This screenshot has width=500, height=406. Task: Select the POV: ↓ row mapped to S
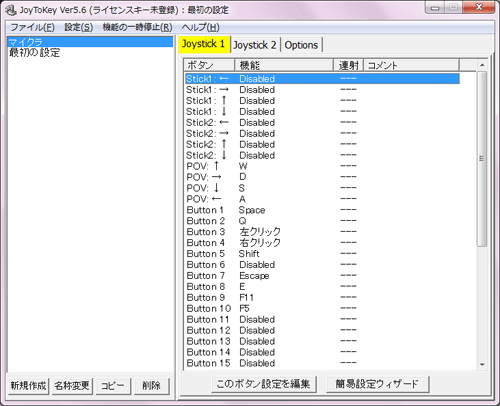tap(322, 188)
